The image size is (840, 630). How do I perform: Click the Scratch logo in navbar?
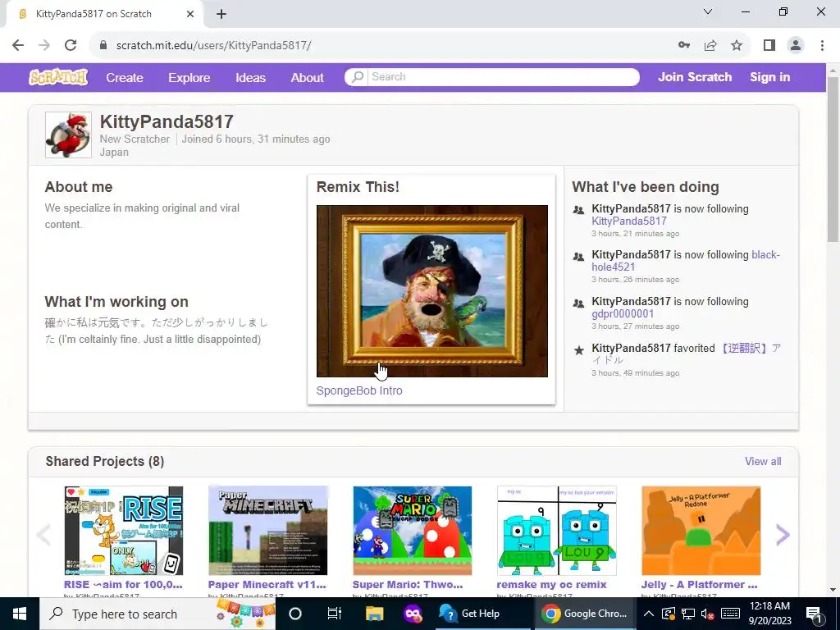coord(58,77)
